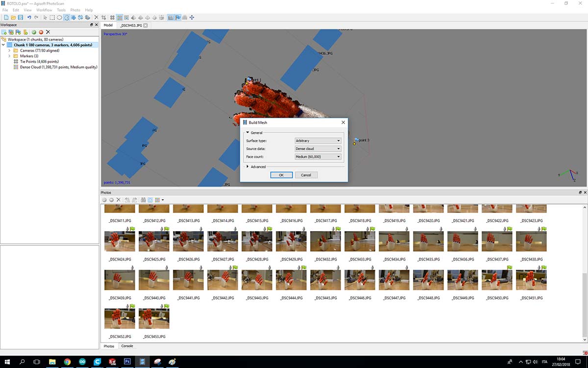Viewport: 588px width, 368px height.
Task: Select thumbnail _DSC9424.JPG in Photos pane
Action: point(120,240)
